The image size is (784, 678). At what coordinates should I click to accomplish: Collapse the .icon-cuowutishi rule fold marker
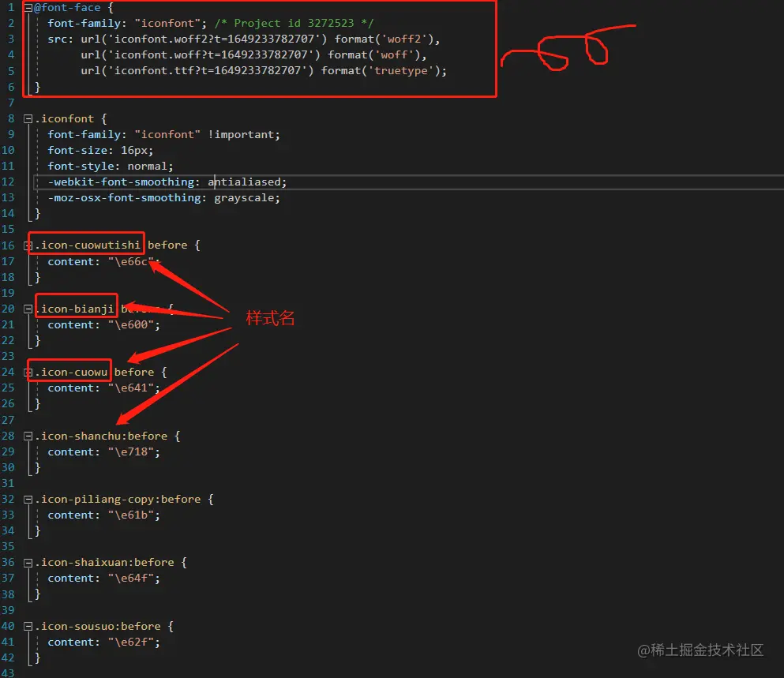coord(28,245)
